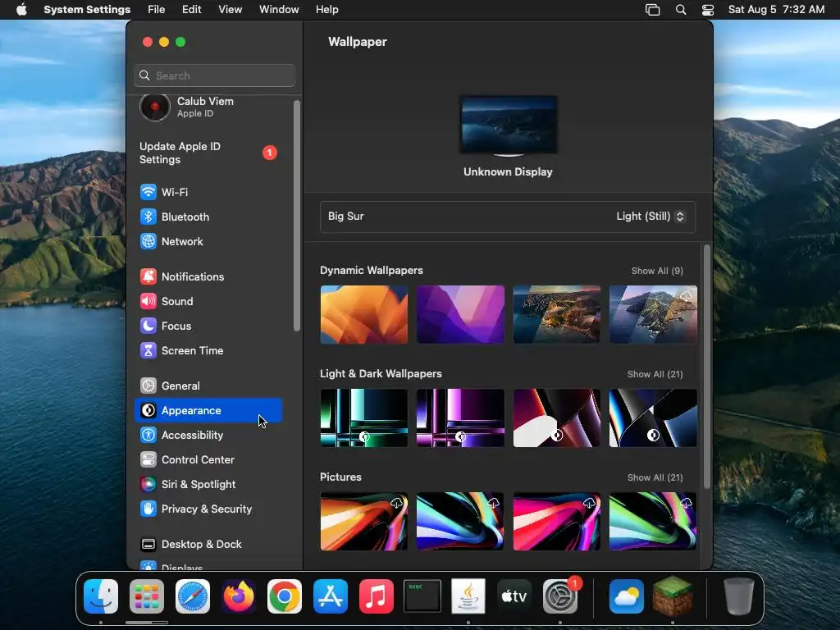The height and width of the screenshot is (630, 840).
Task: Open the Java app in the Dock
Action: pyautogui.click(x=468, y=596)
